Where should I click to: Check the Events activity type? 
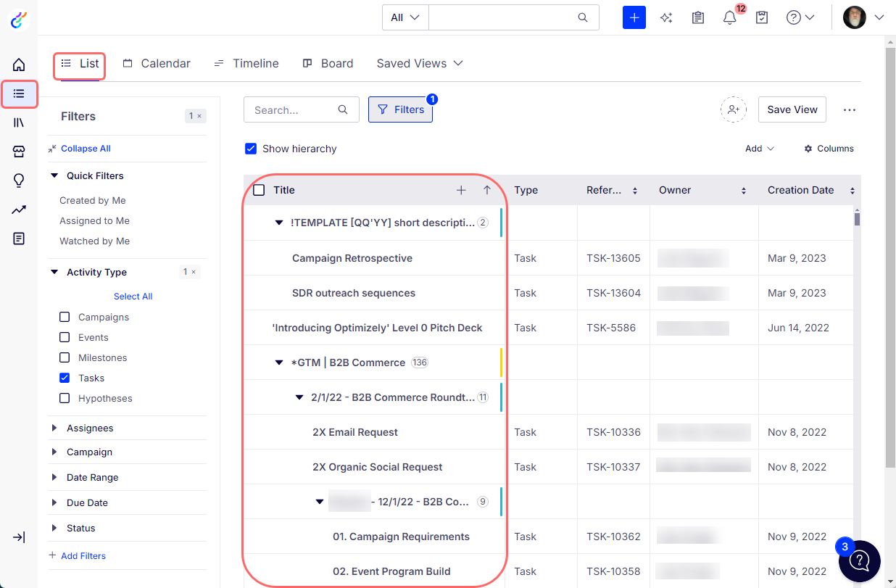point(65,337)
